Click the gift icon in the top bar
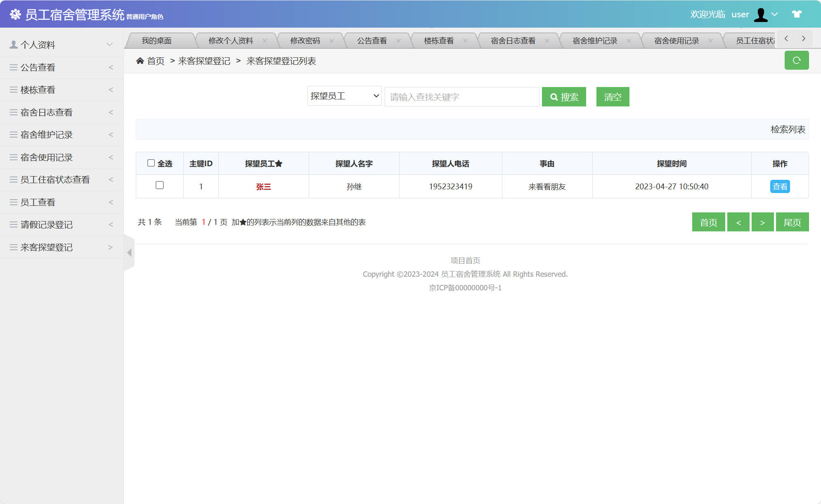The image size is (821, 504). (x=796, y=14)
